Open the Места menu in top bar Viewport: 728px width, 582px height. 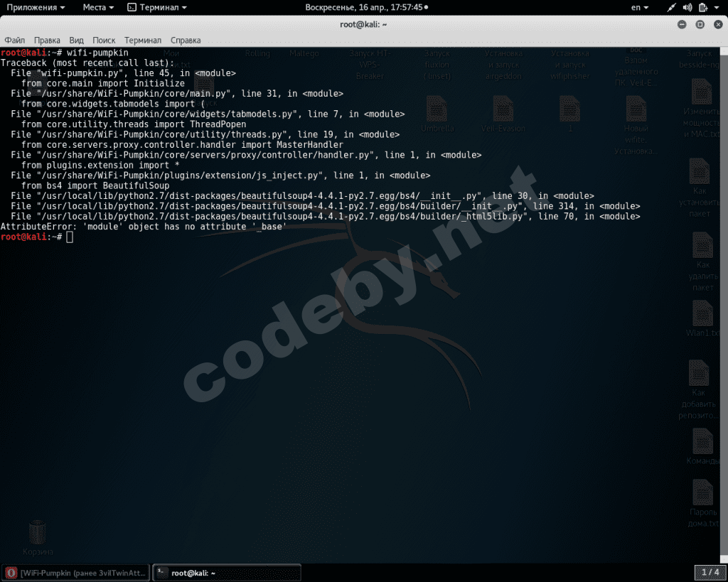[x=98, y=7]
